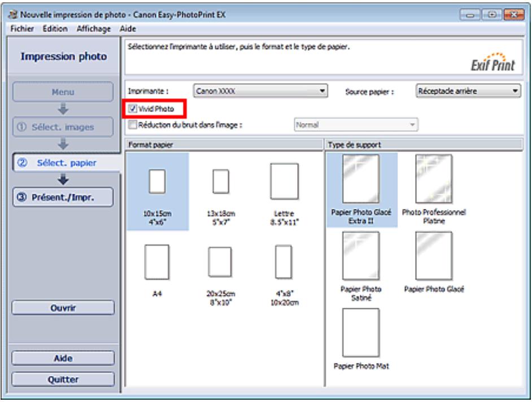Click step 2 Sélect. papier tab

(67, 163)
